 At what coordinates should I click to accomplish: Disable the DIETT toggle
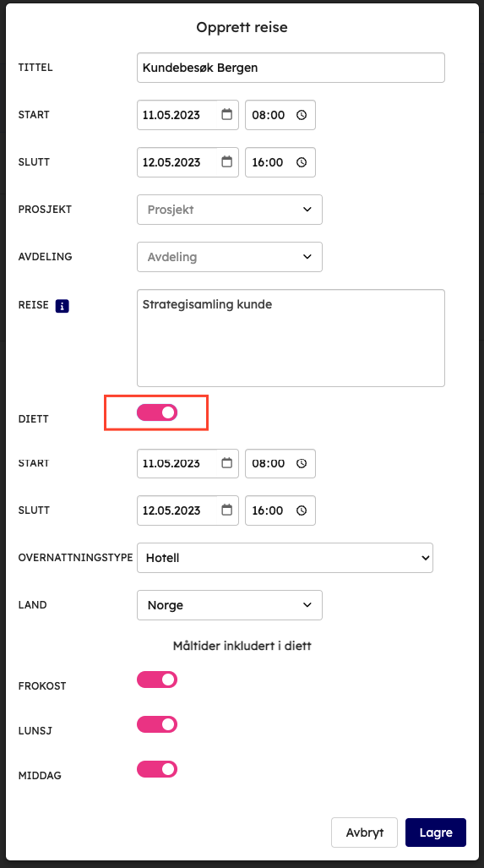click(x=157, y=412)
